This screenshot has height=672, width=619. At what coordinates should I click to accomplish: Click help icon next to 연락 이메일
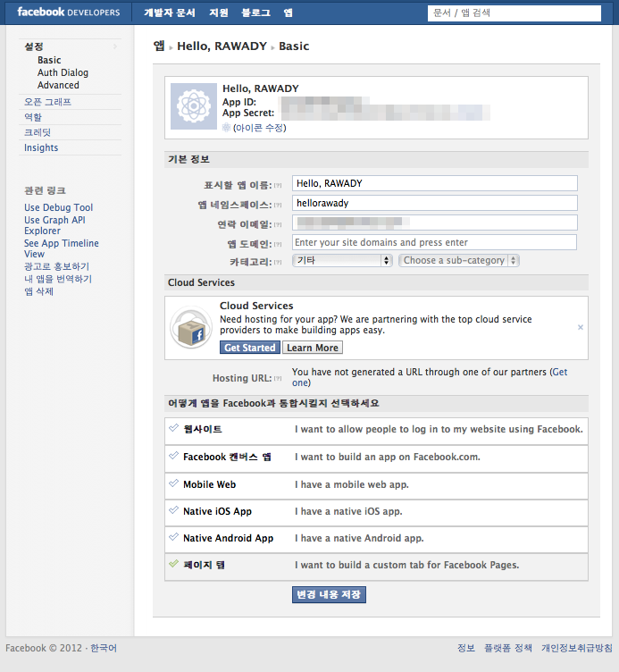(x=278, y=224)
